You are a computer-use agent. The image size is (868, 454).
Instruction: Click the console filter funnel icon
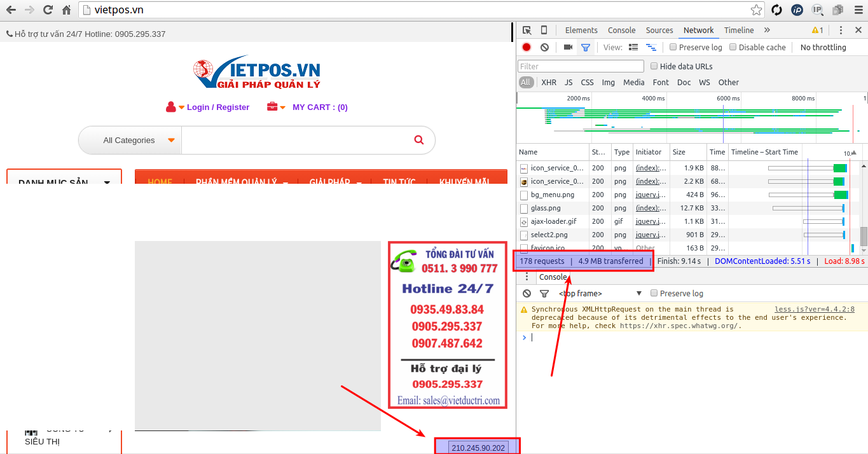pos(544,293)
